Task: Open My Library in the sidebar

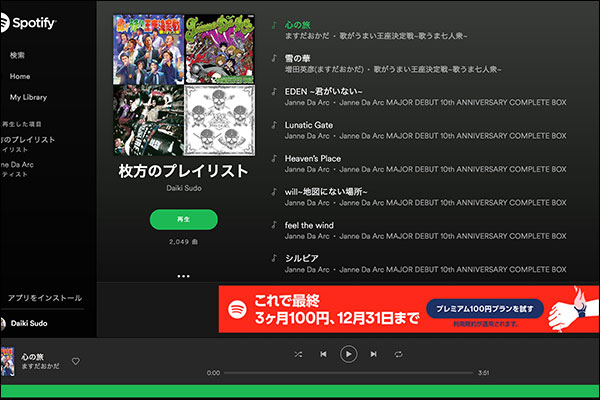Action: pos(28,97)
